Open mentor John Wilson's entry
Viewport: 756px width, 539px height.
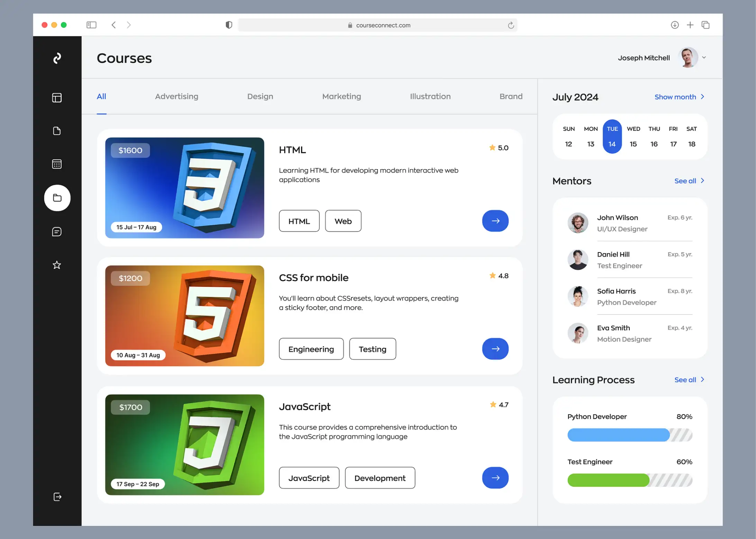630,223
